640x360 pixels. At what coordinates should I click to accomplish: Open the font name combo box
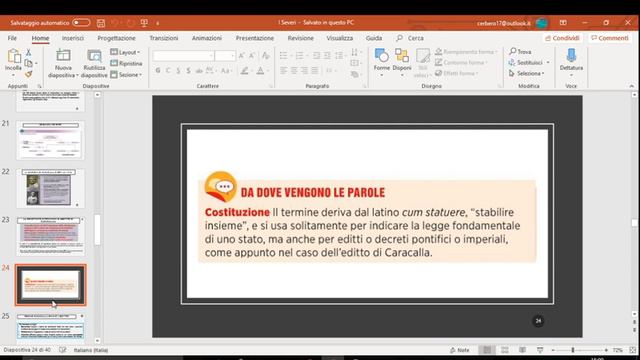pyautogui.click(x=183, y=56)
